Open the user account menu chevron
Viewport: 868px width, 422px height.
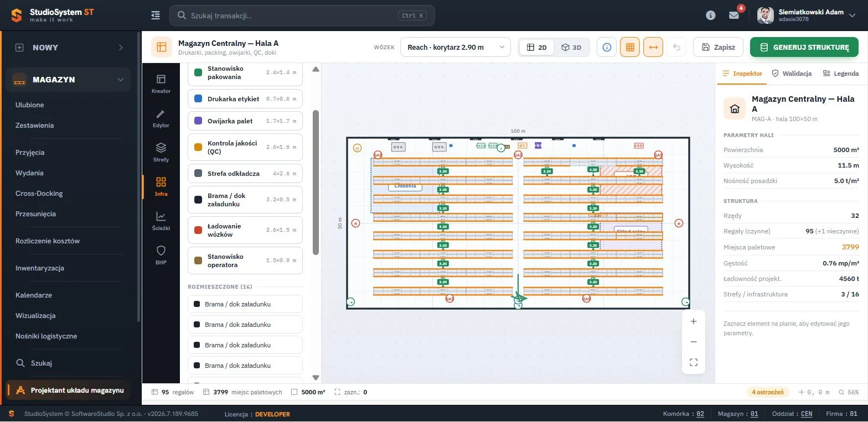(x=852, y=15)
